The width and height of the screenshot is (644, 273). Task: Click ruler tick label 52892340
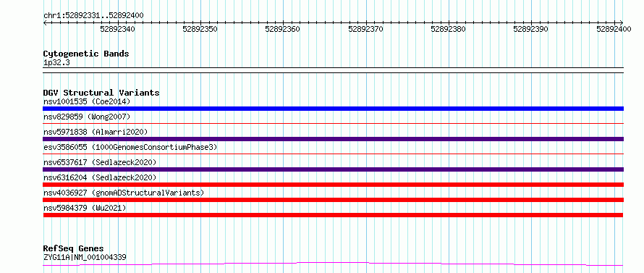click(117, 29)
